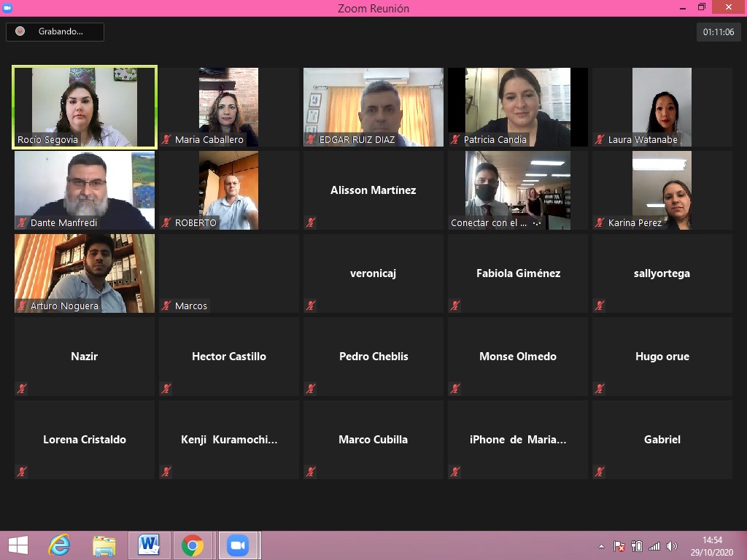Select Dante Manfredi's video tile

pos(85,190)
